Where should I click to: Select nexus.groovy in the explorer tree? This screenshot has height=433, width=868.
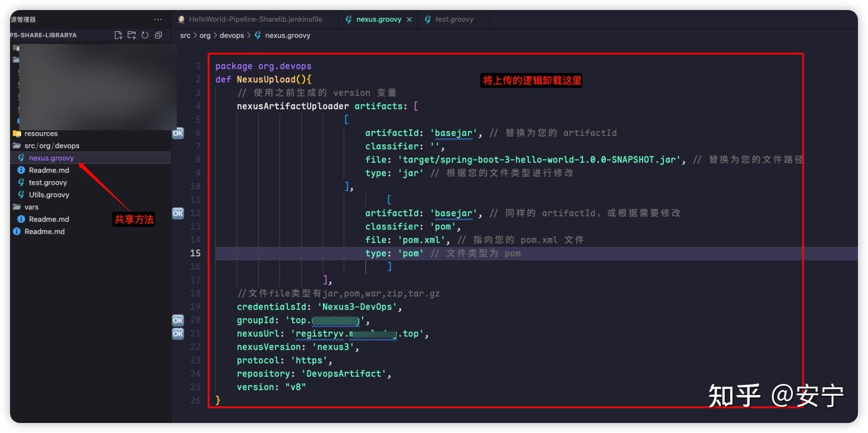(x=51, y=158)
